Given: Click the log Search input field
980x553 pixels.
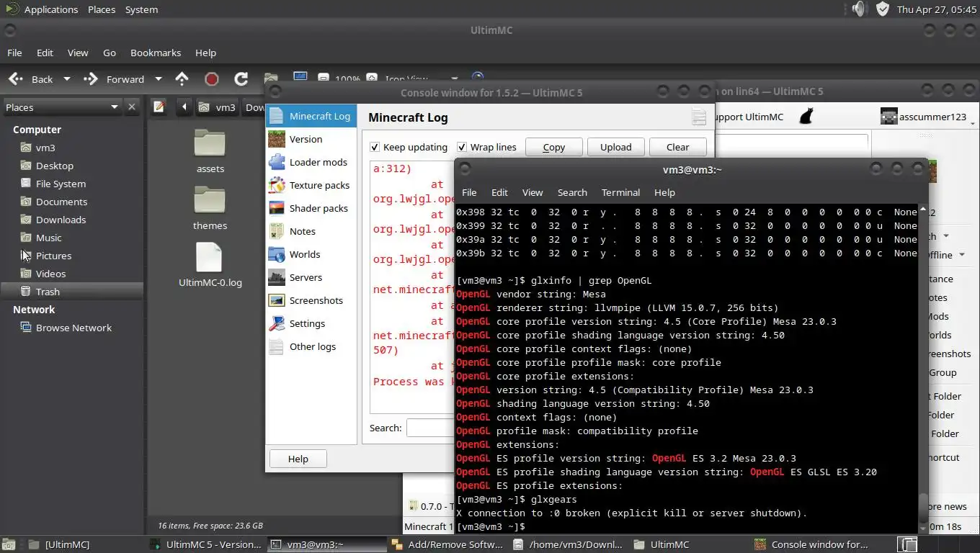Looking at the screenshot, I should pyautogui.click(x=430, y=428).
